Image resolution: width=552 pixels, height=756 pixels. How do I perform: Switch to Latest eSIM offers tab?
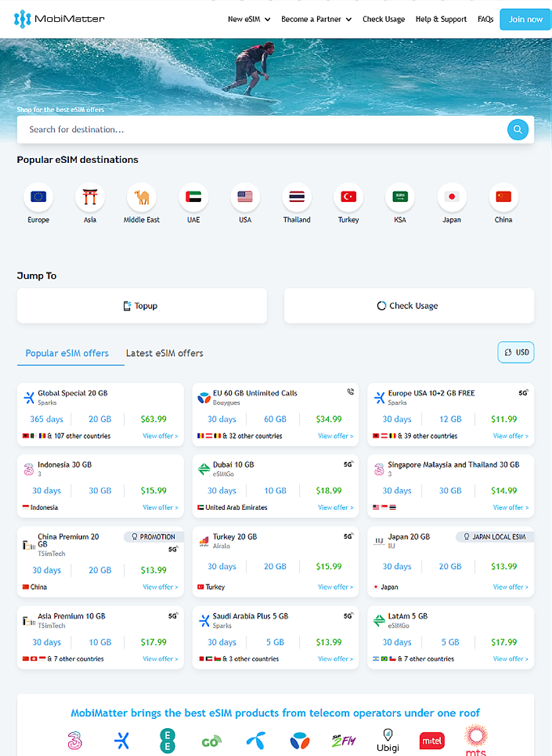pos(164,353)
